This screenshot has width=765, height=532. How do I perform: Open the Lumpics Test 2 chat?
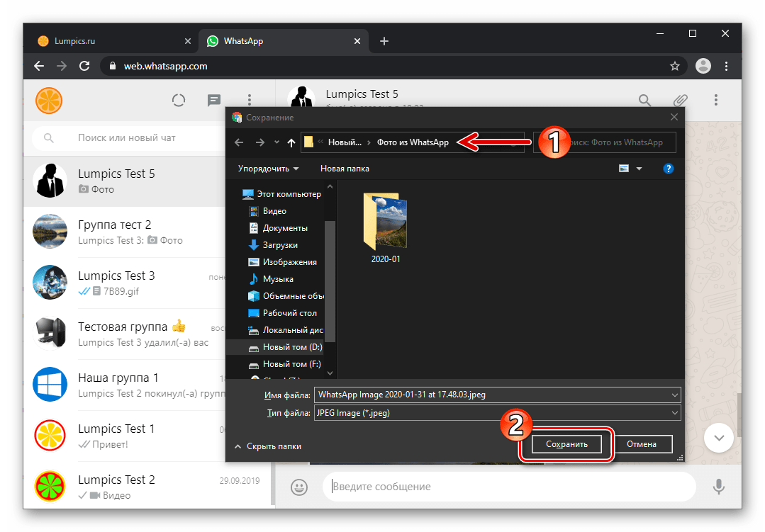click(147, 486)
